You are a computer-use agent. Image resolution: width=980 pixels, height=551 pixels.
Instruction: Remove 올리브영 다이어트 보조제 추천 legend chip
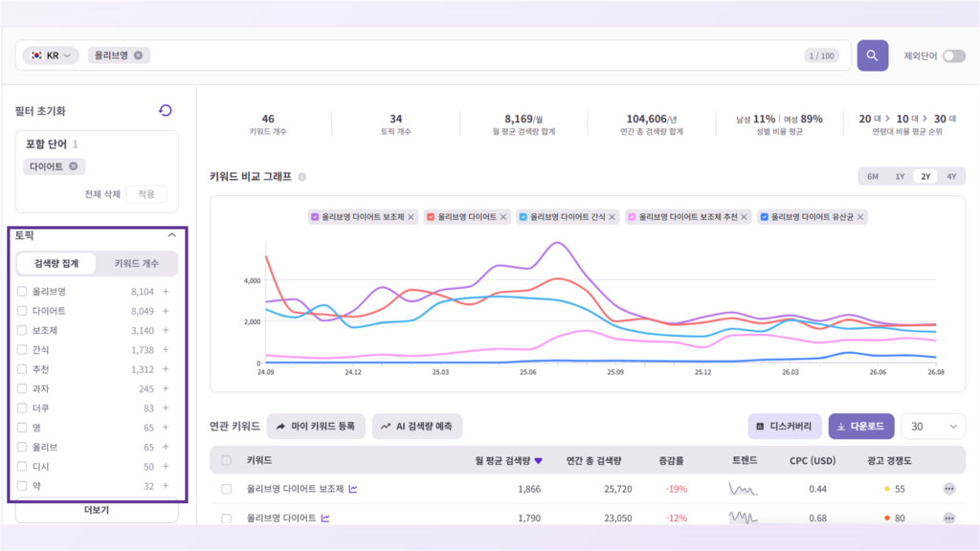tap(744, 217)
